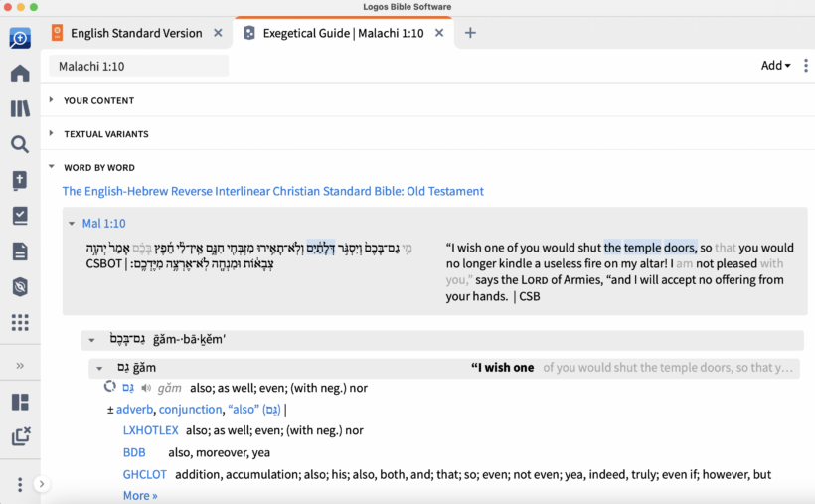This screenshot has width=815, height=504.
Task: Open the Library books icon
Action: 20,108
